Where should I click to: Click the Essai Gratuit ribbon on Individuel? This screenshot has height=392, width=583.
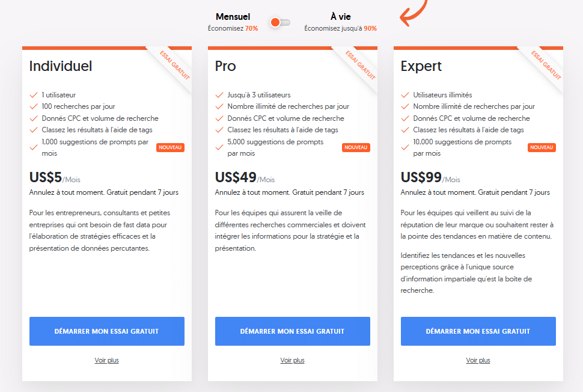(175, 65)
